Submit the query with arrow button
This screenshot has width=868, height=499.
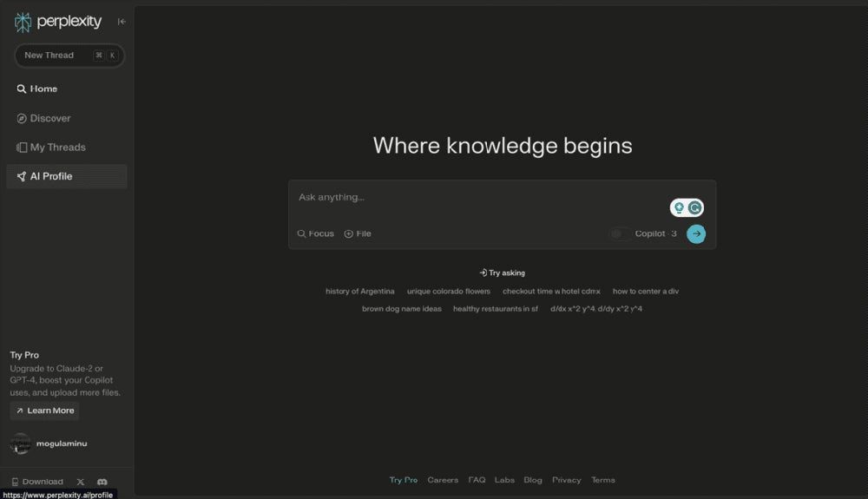click(696, 233)
